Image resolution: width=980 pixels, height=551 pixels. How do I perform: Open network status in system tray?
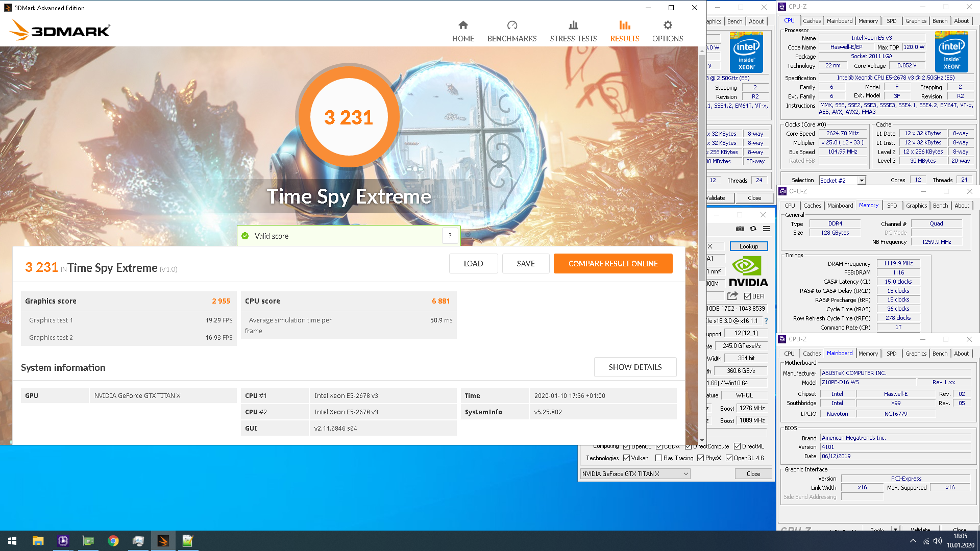[926, 541]
